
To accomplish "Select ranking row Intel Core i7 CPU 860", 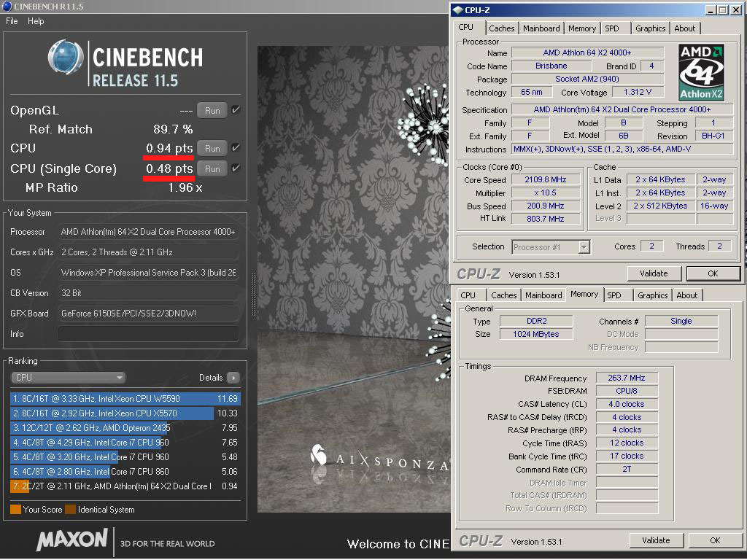I will (x=125, y=472).
